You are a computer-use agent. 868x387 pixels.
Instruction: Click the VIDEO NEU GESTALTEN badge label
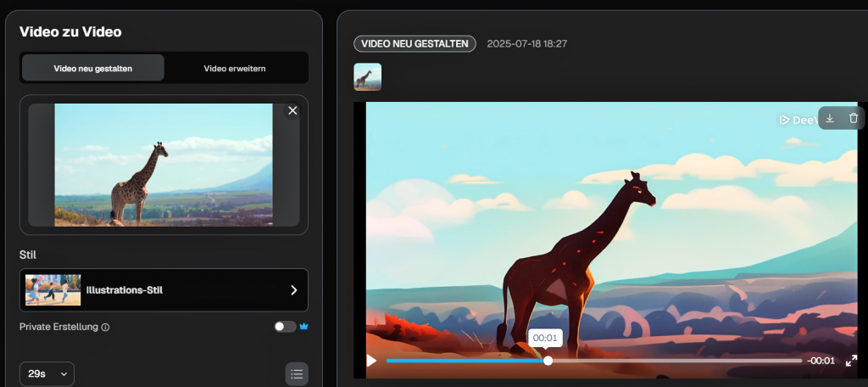pos(415,43)
